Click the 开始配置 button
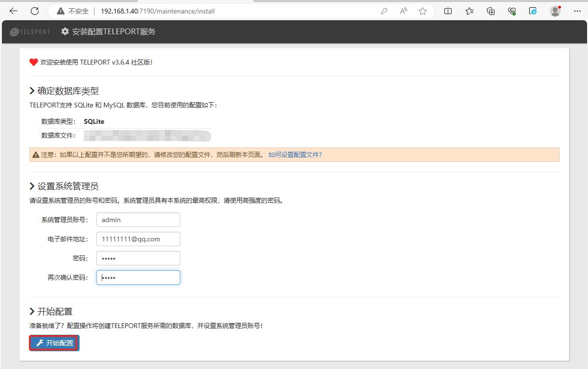588x369 pixels. coord(54,343)
